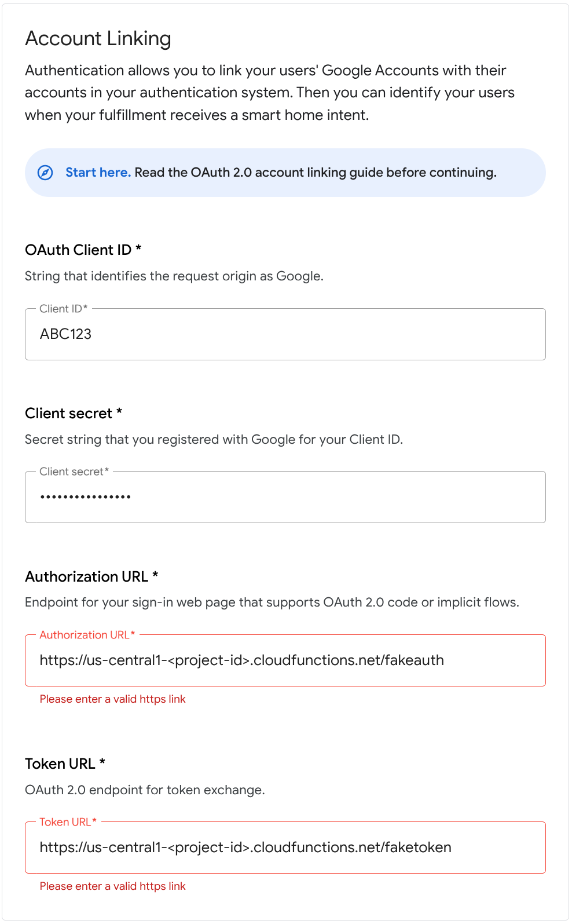Click the floating Token URL field label
The height and width of the screenshot is (924, 572).
pyautogui.click(x=66, y=821)
